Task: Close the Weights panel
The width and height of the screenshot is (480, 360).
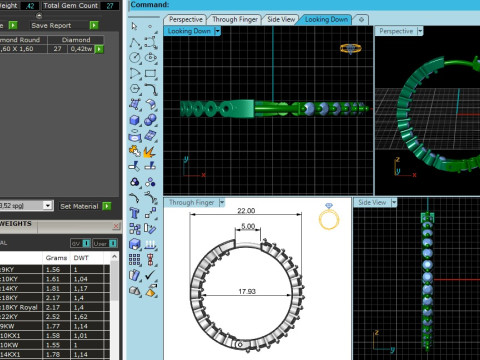Action: (116, 226)
